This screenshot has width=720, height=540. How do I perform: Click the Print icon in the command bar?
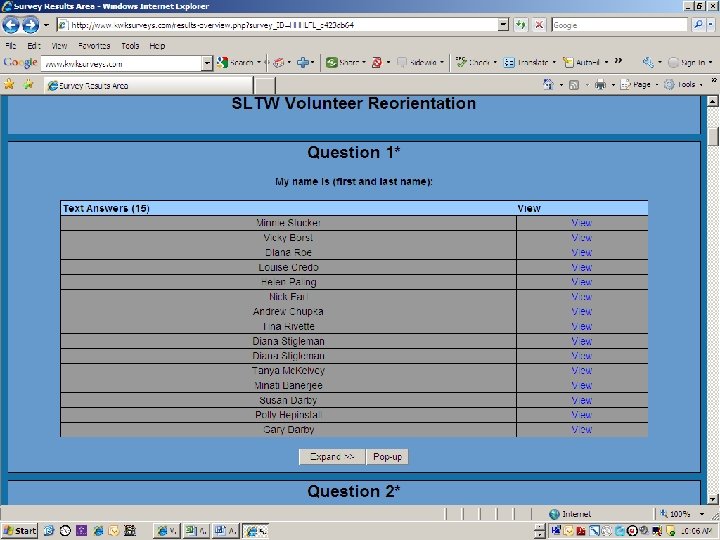(x=600, y=84)
